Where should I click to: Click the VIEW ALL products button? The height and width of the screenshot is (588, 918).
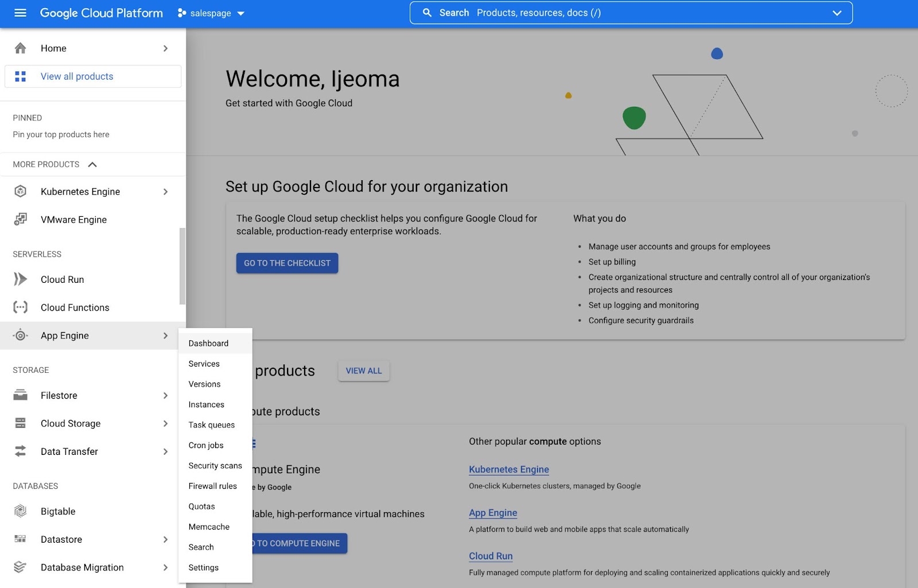coord(364,371)
